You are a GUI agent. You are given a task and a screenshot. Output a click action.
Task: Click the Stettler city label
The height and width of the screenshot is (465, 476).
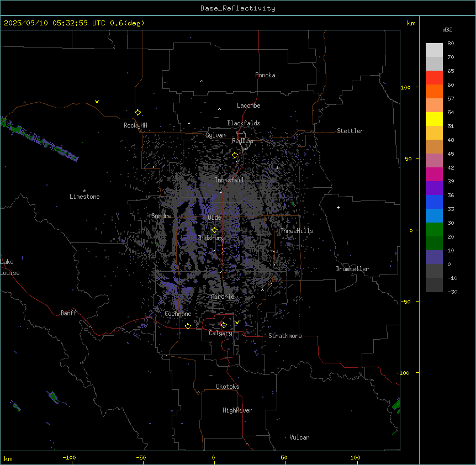[350, 131]
